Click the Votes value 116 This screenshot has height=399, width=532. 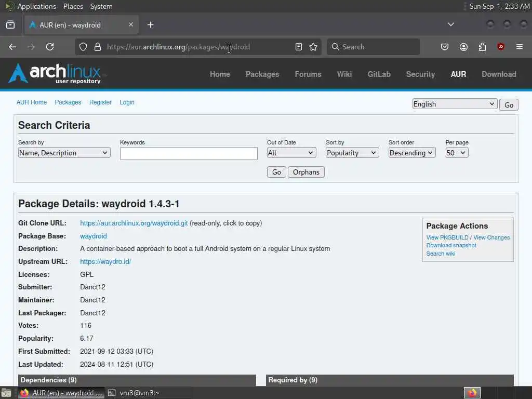86,326
